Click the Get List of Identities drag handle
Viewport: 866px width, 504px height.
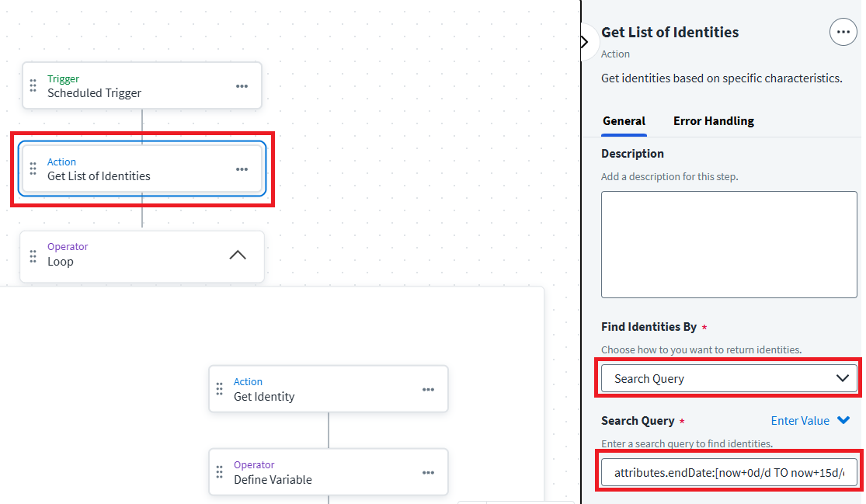33,169
